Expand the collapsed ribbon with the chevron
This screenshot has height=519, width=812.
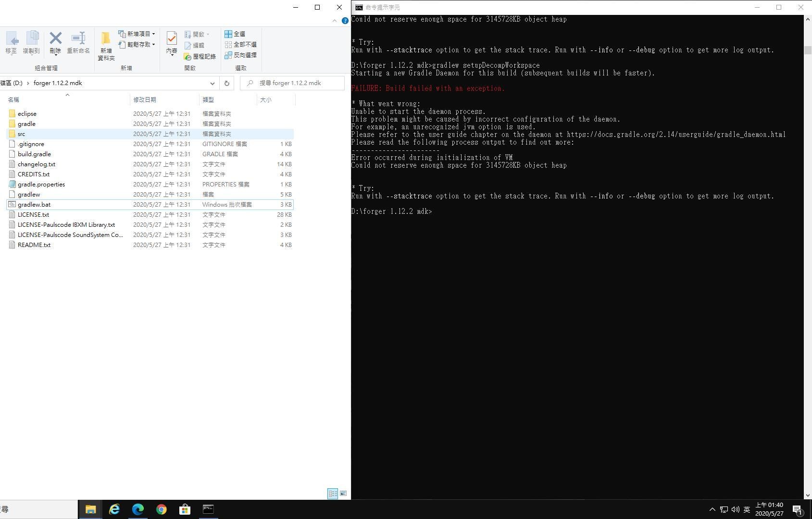(334, 21)
